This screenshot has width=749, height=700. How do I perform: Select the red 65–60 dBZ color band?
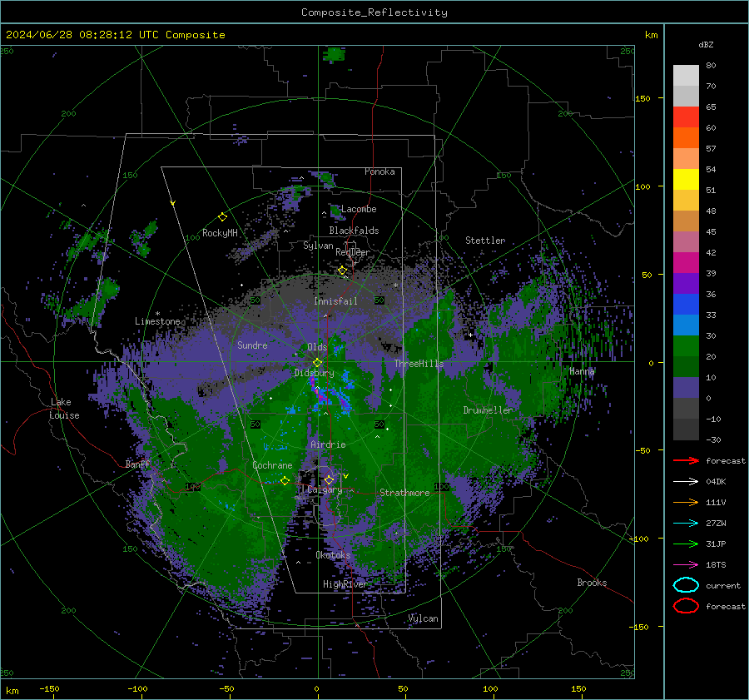coord(686,117)
